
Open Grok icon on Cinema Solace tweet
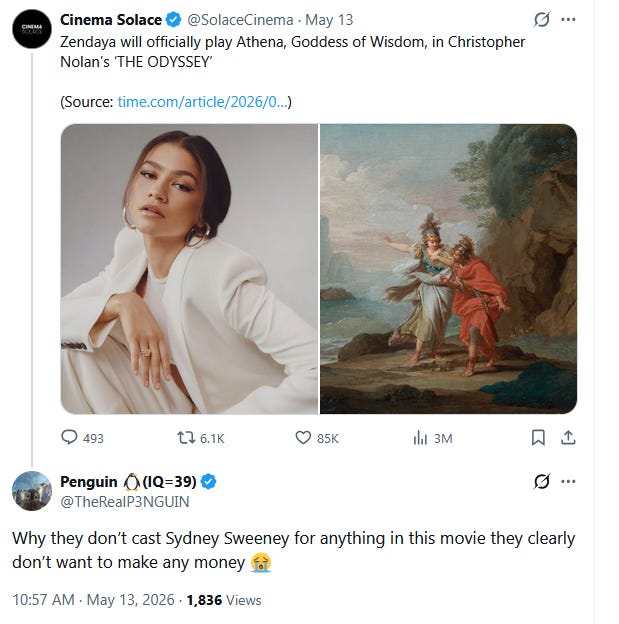point(542,19)
